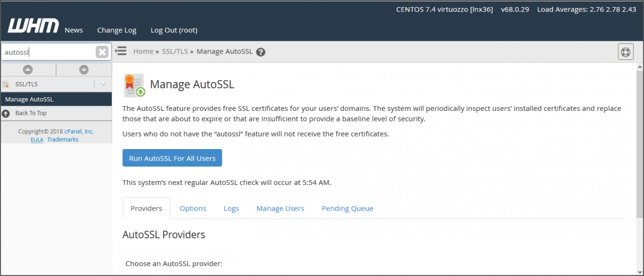Toggle the sidebar navigation menu icon
This screenshot has height=276, width=644.
coord(121,51)
